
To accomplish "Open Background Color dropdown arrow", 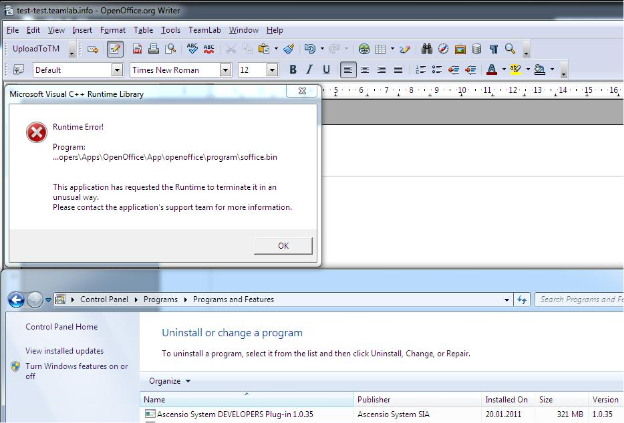I will click(552, 70).
